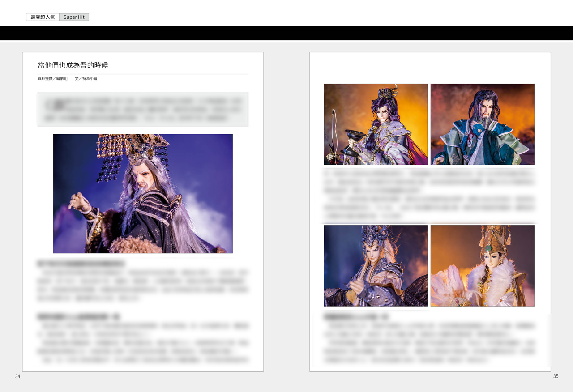Click the credit 資料提供／編劇組
The image size is (573, 392).
(x=53, y=79)
